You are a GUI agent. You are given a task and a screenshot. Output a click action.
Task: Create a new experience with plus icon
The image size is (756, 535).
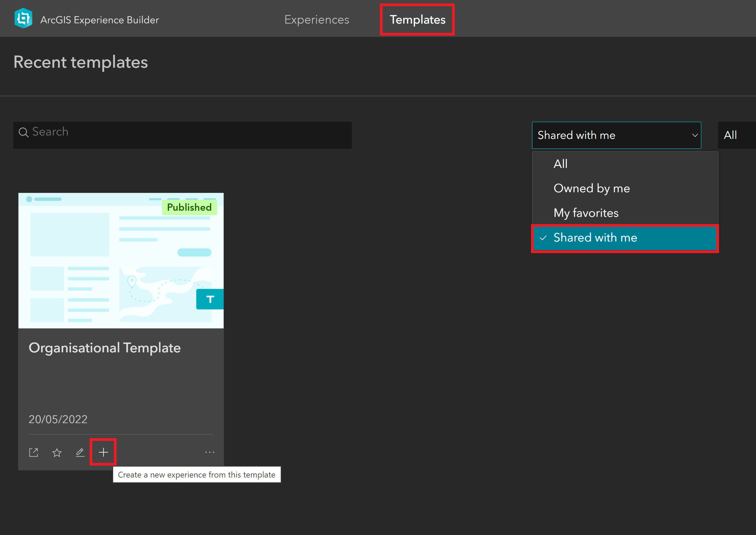point(103,452)
